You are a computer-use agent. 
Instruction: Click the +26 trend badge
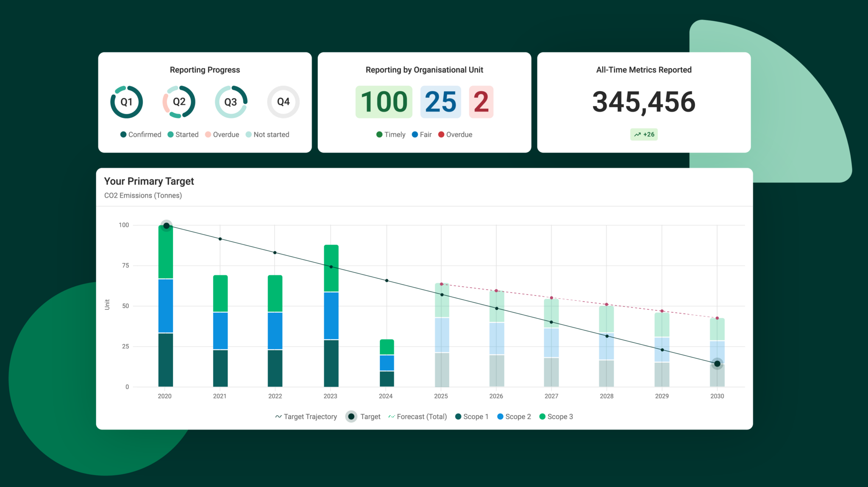pyautogui.click(x=644, y=134)
